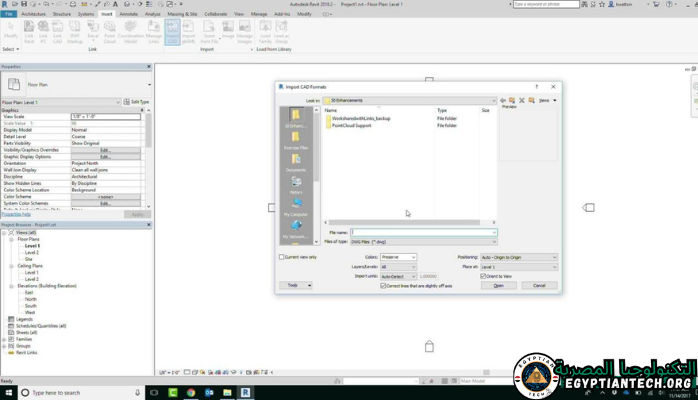Image resolution: width=698 pixels, height=400 pixels.
Task: Open File Explorer from the taskbar
Action: click(227, 392)
